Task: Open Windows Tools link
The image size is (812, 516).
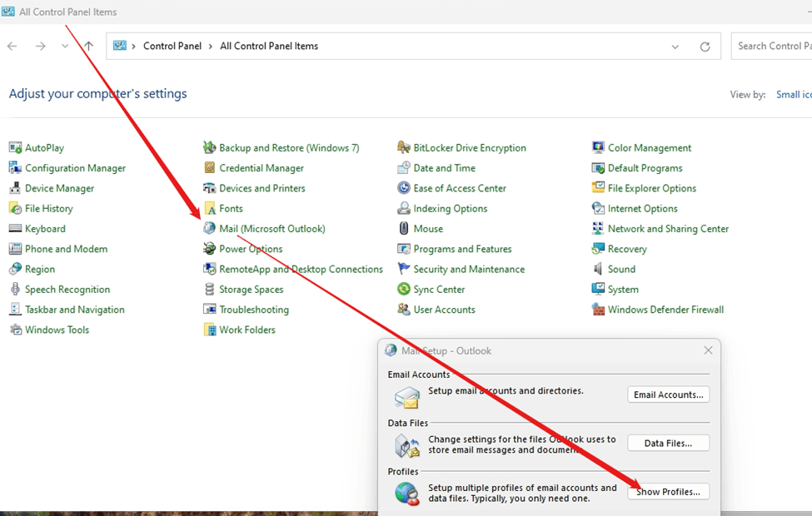Action: coord(57,330)
